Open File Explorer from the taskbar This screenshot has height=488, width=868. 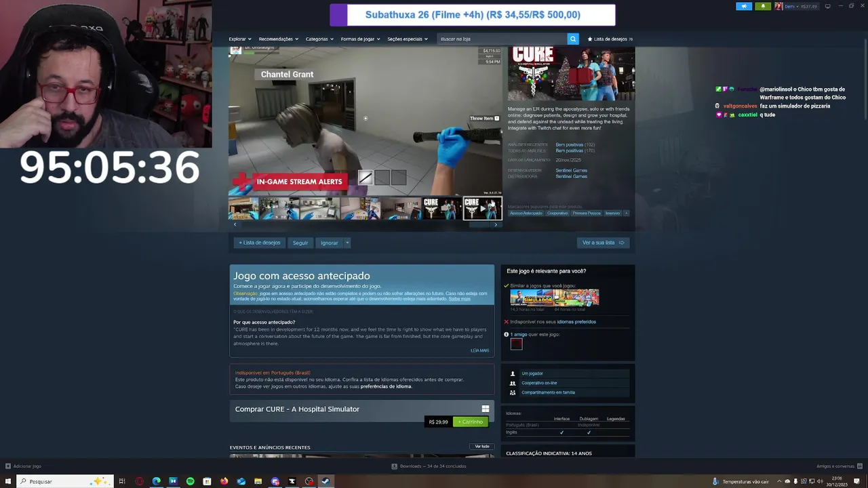coord(258,481)
